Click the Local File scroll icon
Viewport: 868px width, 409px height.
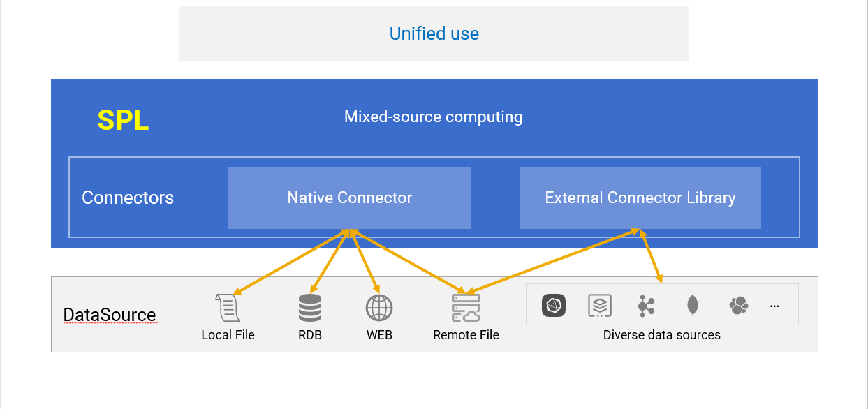coord(228,308)
